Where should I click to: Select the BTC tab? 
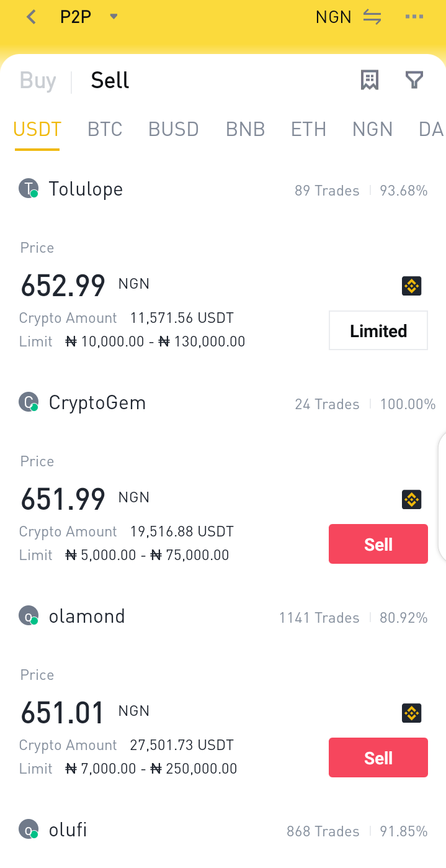(105, 129)
